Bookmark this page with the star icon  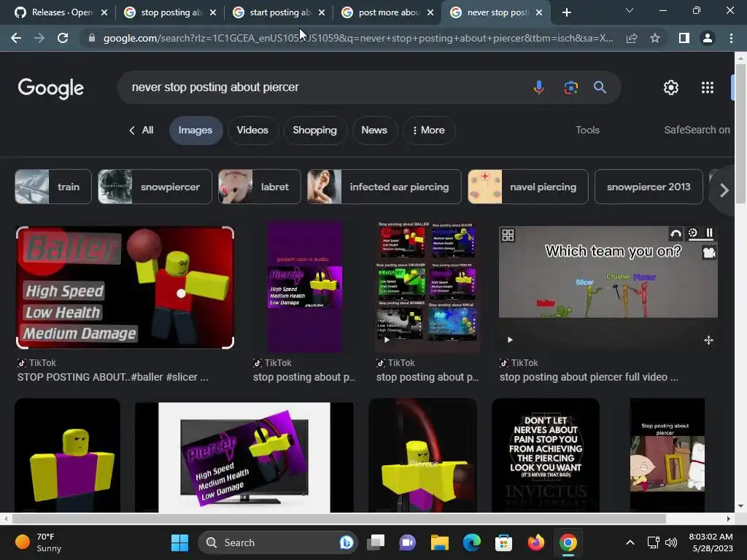(655, 38)
